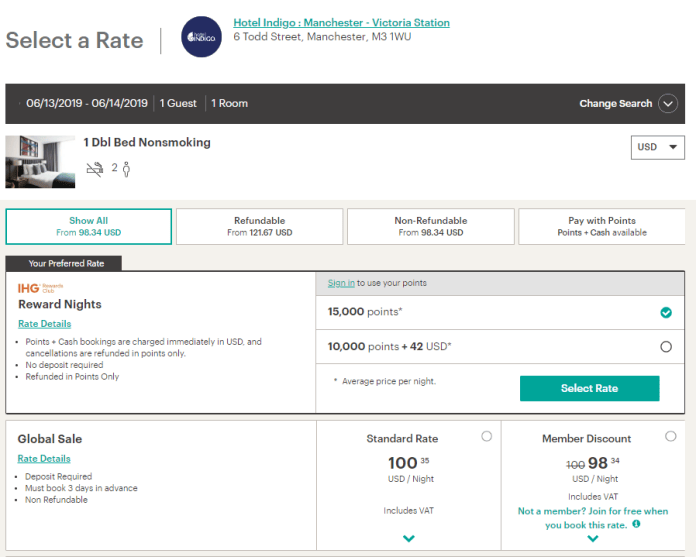Click the Select a Rate page title
Viewport: 696px width, 557px height.
[75, 40]
